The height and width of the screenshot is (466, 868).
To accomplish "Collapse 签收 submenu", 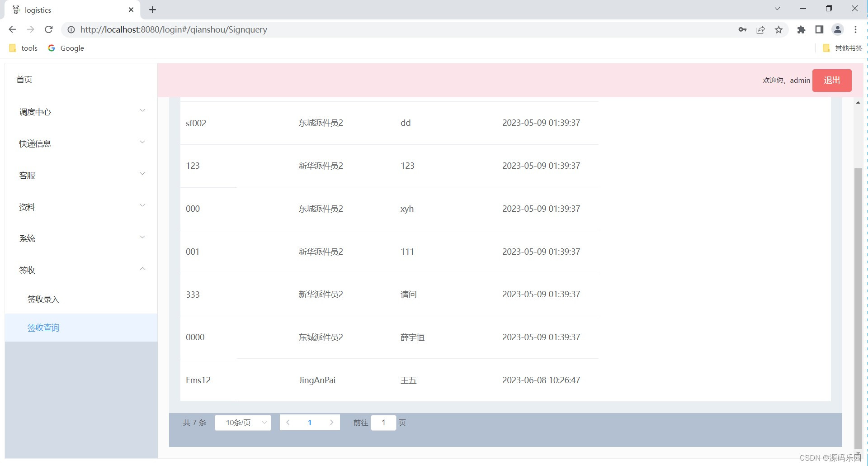I will pyautogui.click(x=81, y=270).
